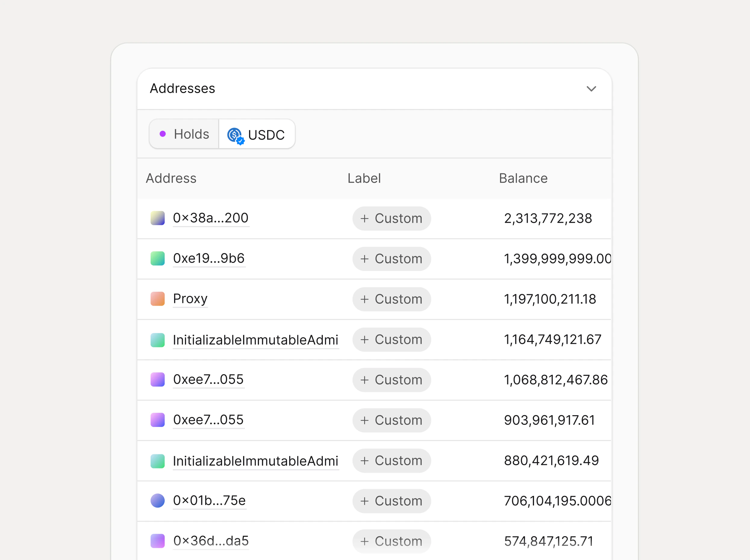Open the 0x38a...200 address link

(x=211, y=218)
